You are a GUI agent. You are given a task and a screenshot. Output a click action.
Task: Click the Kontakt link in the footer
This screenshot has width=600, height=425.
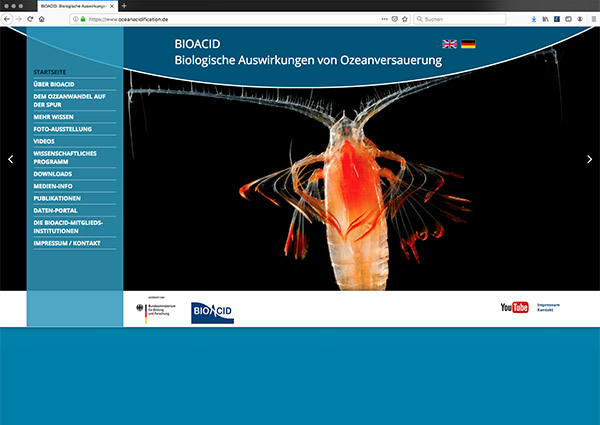click(x=545, y=310)
